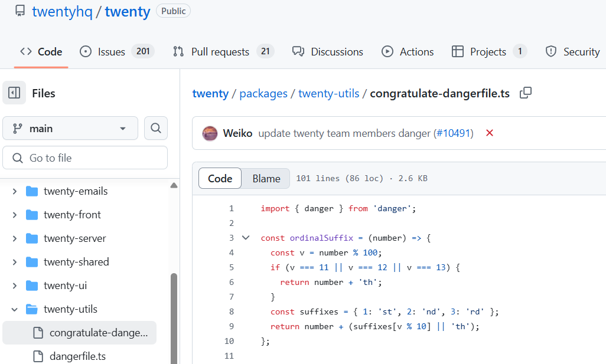This screenshot has height=364, width=606.
Task: Select the congratulate-dange... file in tree
Action: 79,333
